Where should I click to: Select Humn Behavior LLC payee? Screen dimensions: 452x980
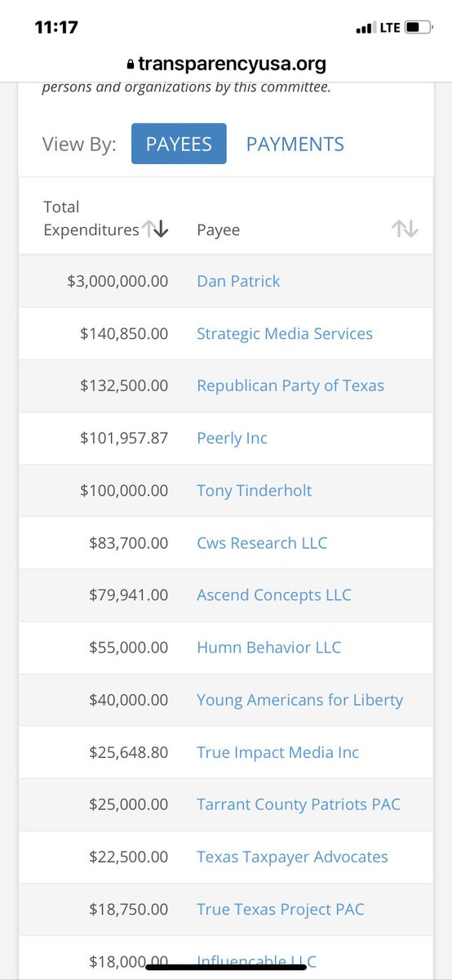tap(269, 647)
